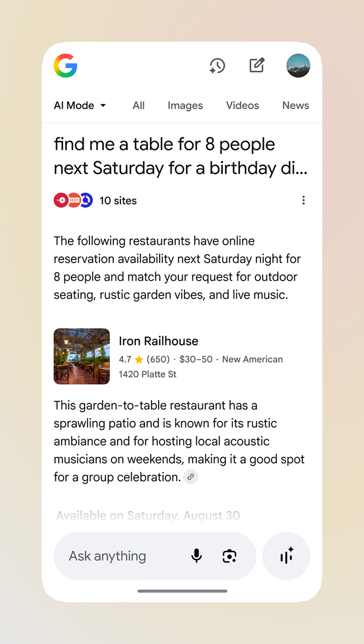Viewport: 364px width, 644px height.
Task: Start live voice conversation mode
Action: pos(286,556)
